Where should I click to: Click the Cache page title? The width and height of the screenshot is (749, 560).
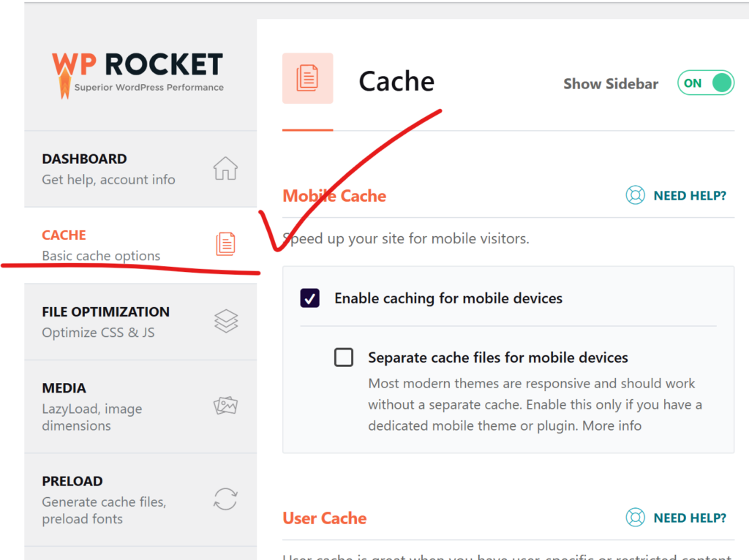pos(396,81)
